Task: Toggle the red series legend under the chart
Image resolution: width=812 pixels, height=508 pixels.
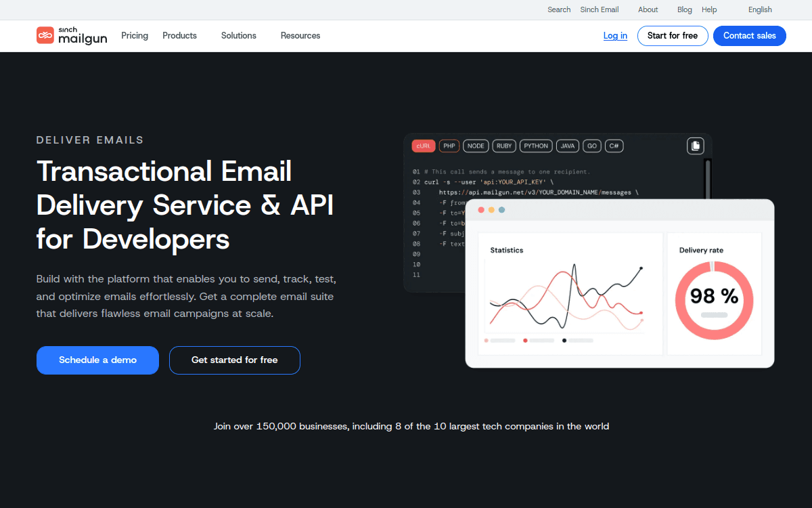Action: [x=525, y=340]
